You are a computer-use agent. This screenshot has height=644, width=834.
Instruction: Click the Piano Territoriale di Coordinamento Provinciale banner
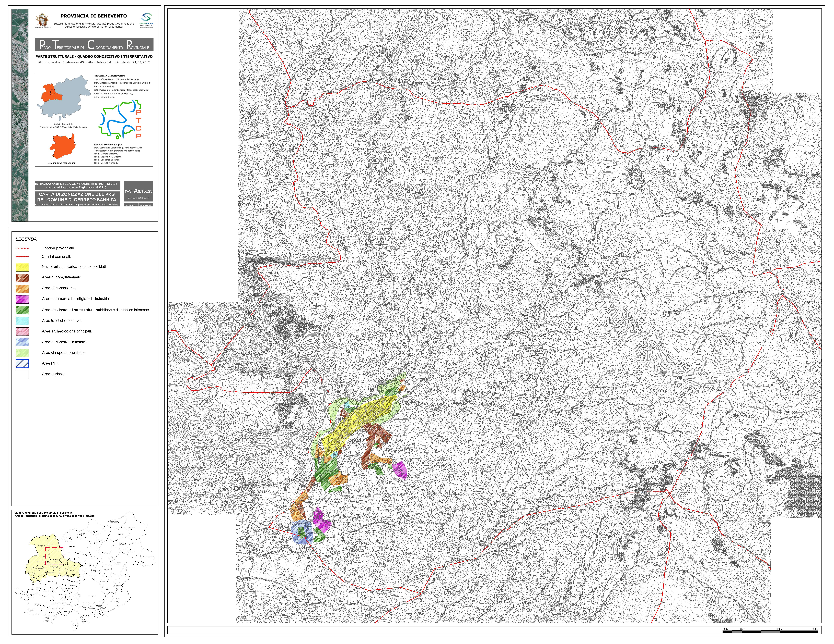coord(94,44)
